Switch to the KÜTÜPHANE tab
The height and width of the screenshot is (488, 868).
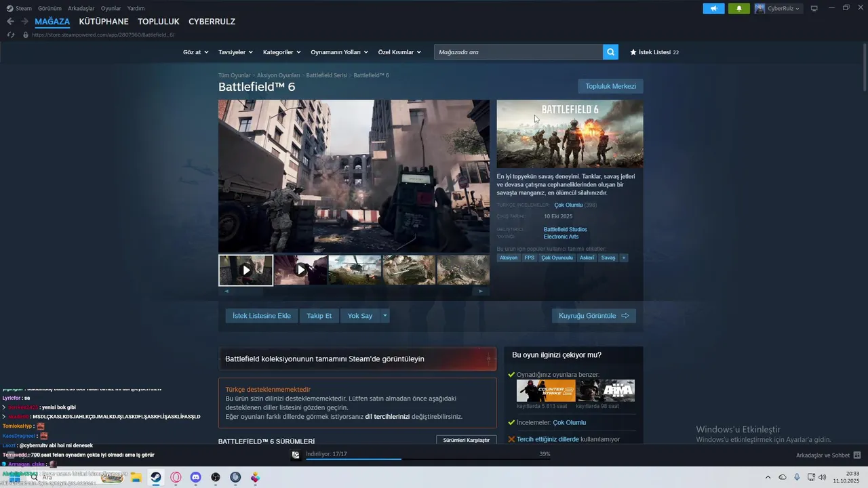point(104,22)
